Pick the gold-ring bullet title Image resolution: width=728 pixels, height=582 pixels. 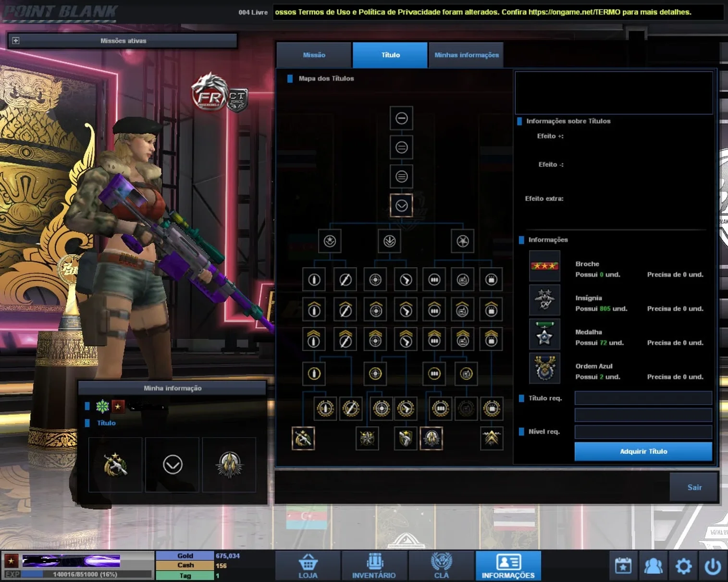314,374
